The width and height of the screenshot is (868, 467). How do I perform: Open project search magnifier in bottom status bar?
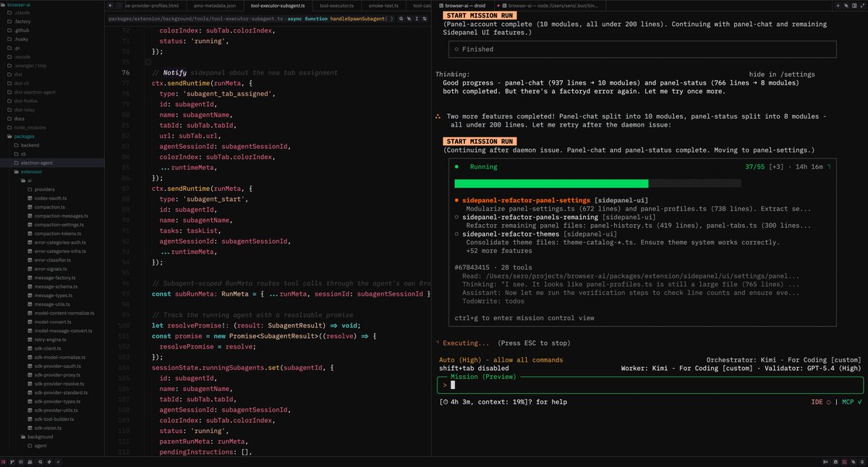(41, 462)
